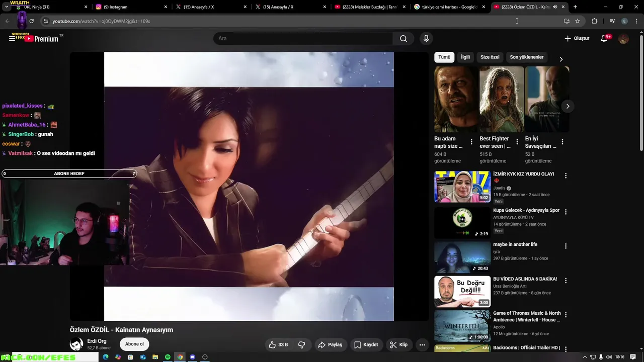Open the Chrome extensions puzzle icon

click(x=595, y=21)
